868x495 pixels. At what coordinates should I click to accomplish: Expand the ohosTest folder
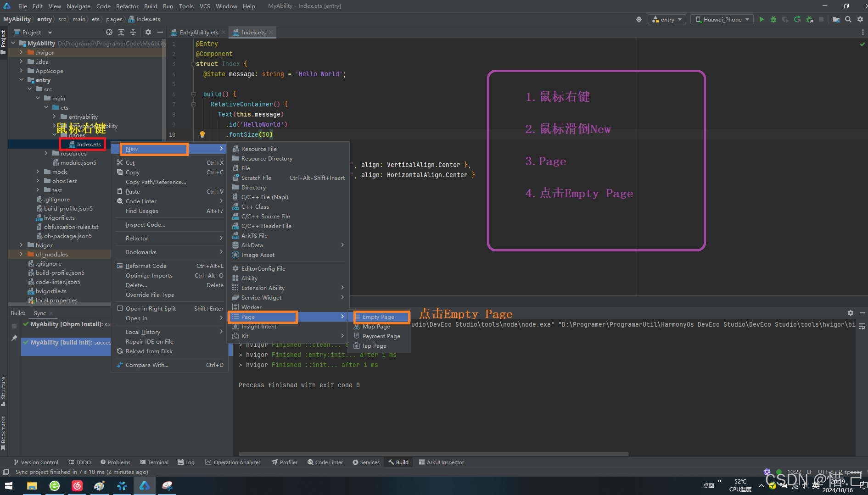click(38, 181)
